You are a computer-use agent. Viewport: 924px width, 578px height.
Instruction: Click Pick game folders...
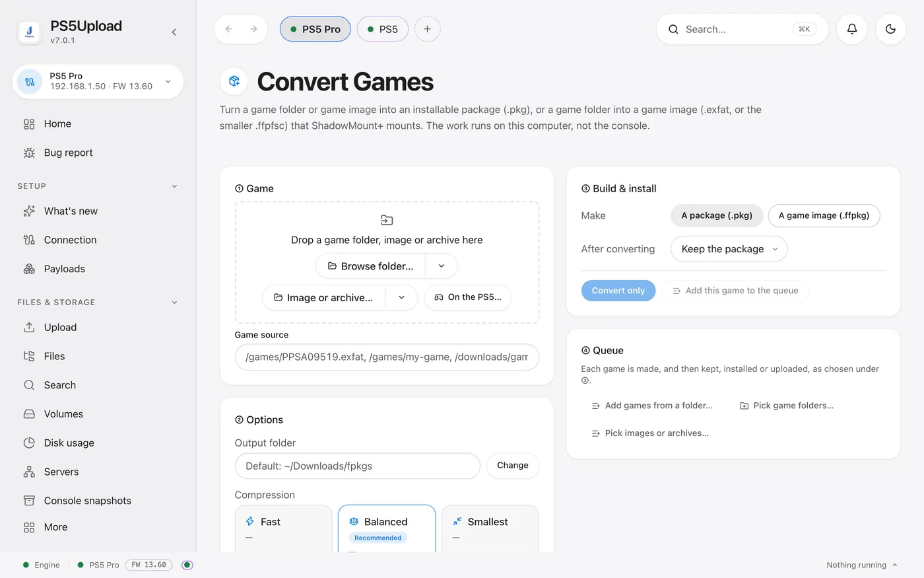(x=787, y=406)
